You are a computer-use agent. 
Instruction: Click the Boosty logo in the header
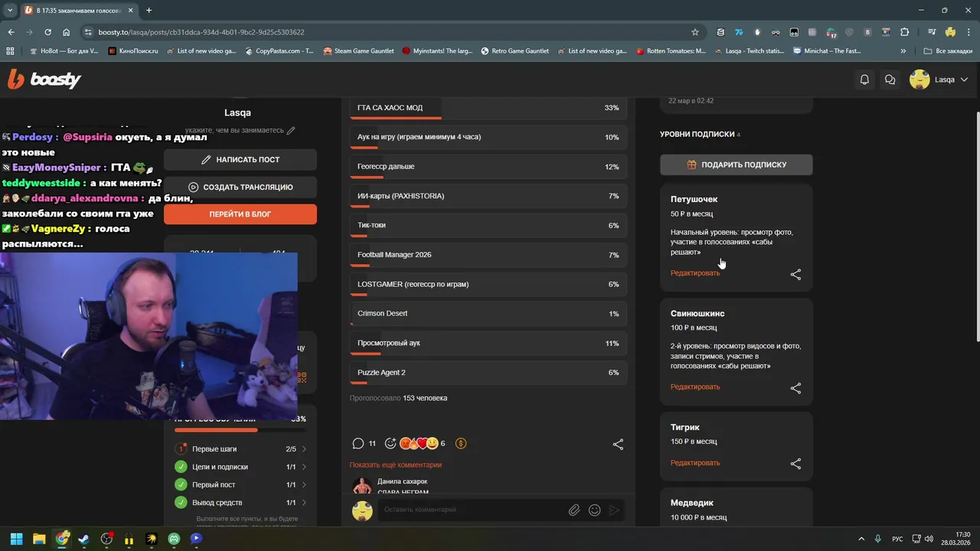click(x=44, y=79)
